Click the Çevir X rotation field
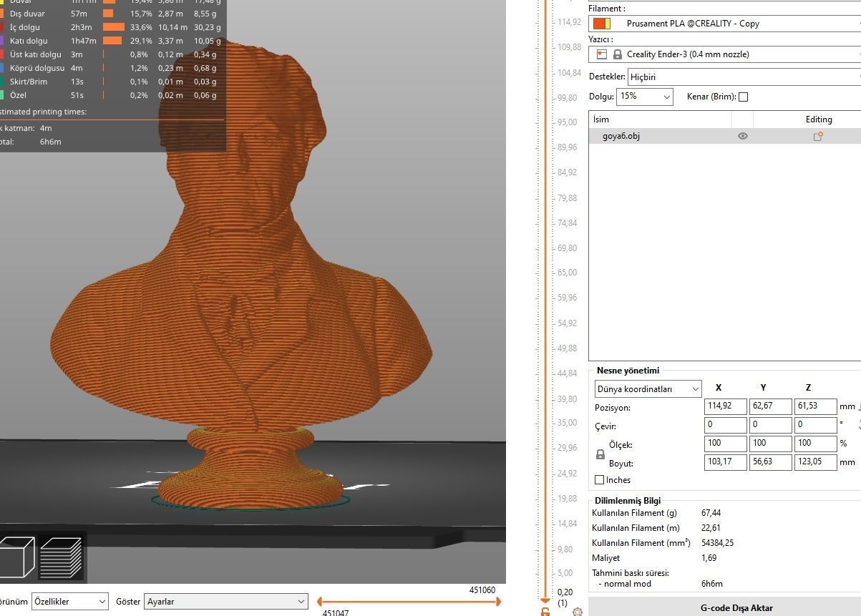This screenshot has width=861, height=616. (725, 424)
